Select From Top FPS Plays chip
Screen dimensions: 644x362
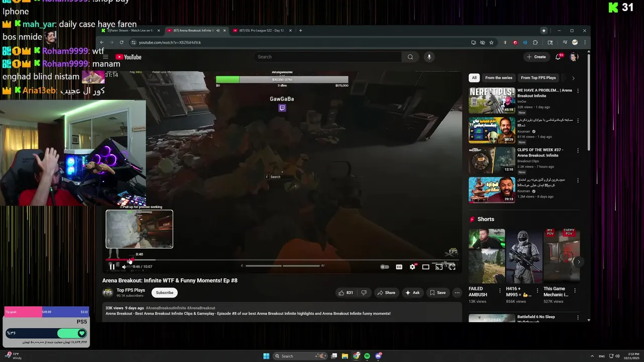(x=538, y=78)
